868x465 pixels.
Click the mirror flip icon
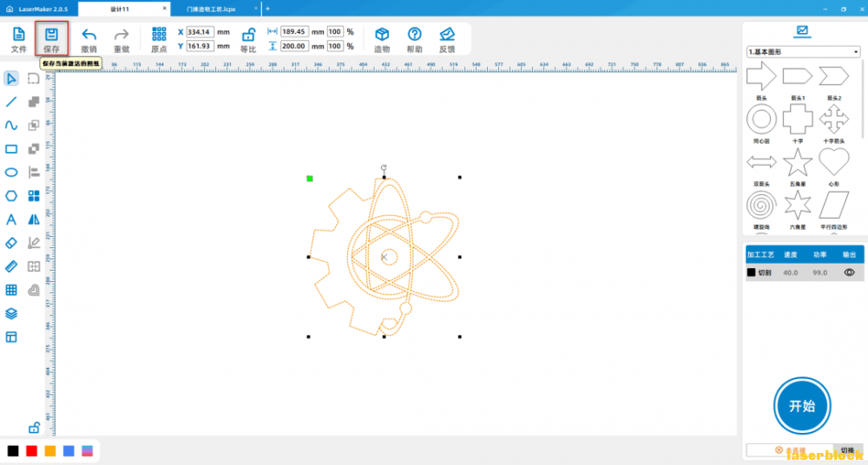(x=34, y=219)
